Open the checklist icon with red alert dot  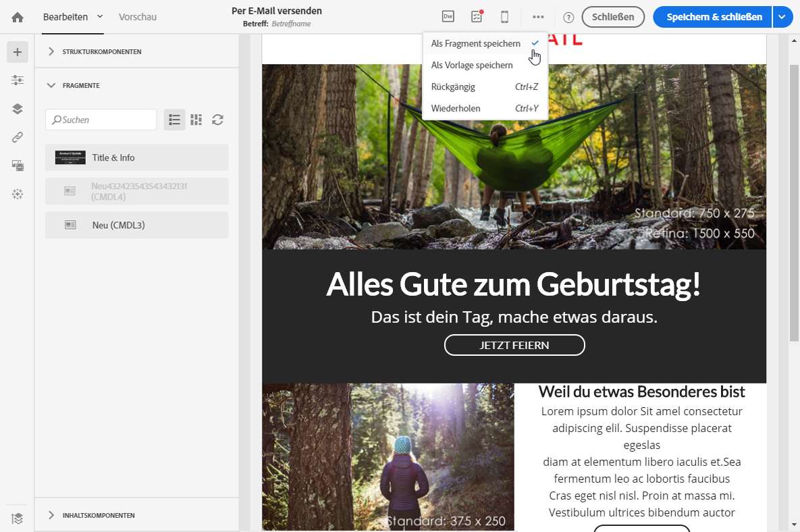477,17
